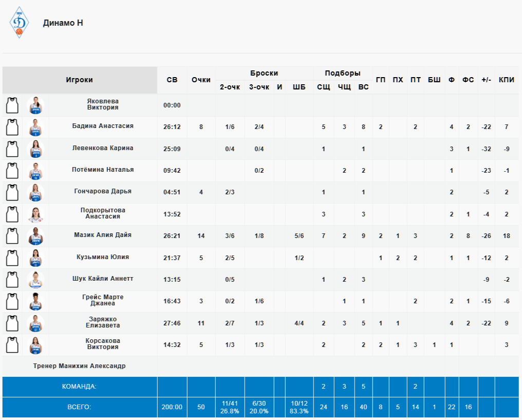Open player profile Грейс Марте Джанеа

pos(103,300)
